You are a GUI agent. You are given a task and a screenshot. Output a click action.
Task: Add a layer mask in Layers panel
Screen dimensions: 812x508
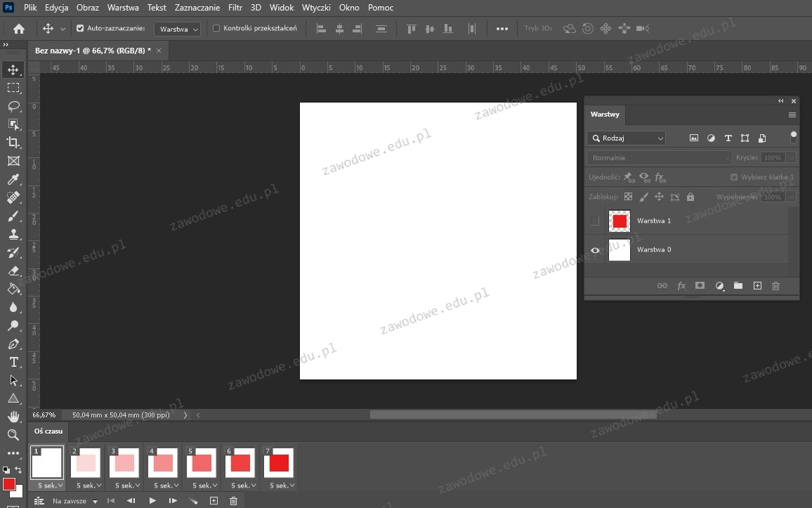click(700, 286)
